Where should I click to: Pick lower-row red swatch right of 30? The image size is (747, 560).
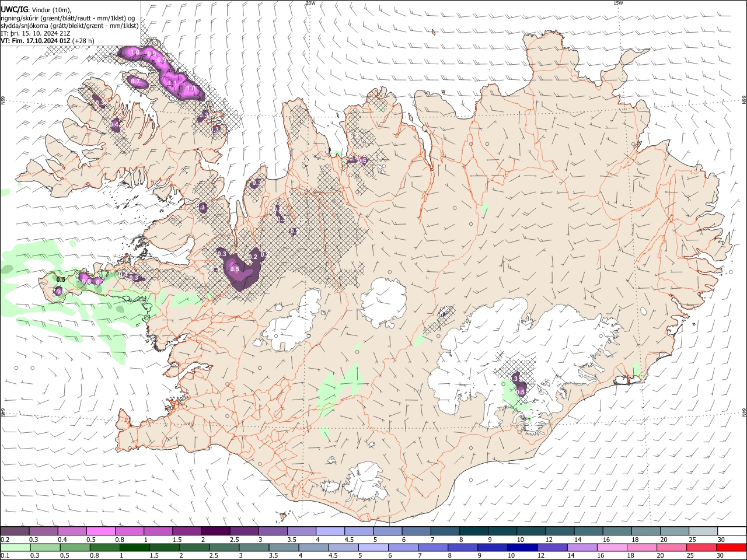coord(731,547)
